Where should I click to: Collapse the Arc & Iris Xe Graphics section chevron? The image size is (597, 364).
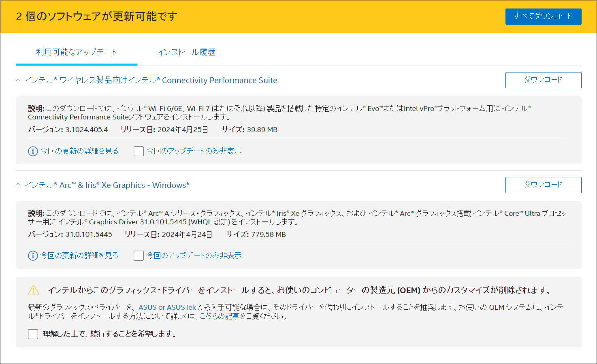[18, 185]
